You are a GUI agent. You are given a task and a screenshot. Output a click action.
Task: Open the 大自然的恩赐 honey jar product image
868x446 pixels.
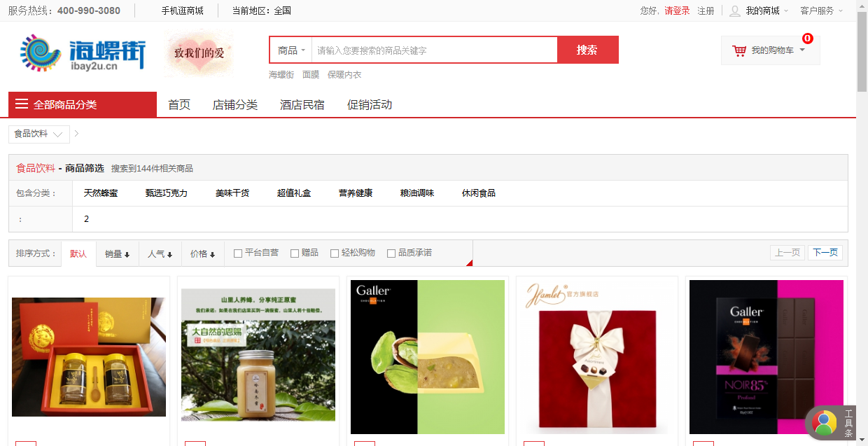click(258, 355)
